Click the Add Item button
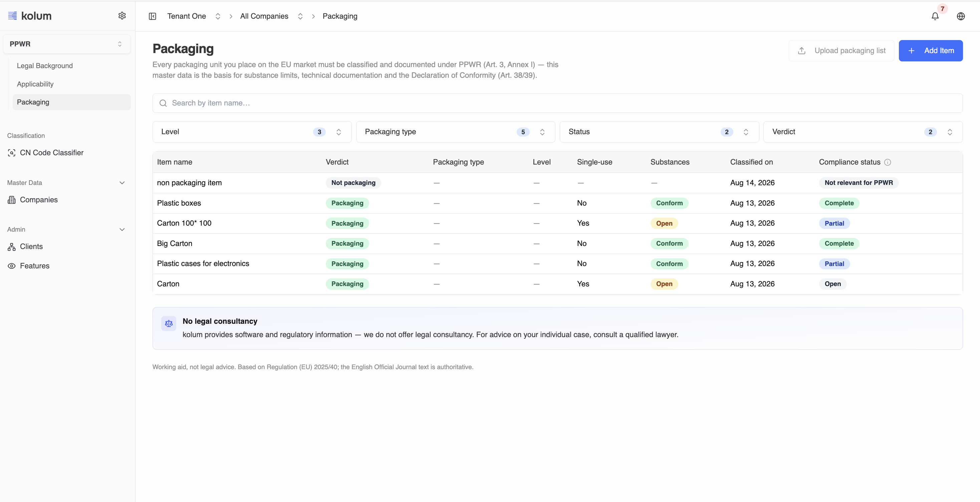 [x=931, y=51]
